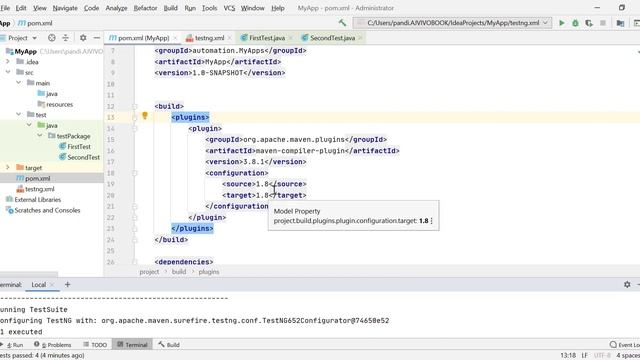
Task: Click the LF line separator indicator
Action: click(x=584, y=355)
